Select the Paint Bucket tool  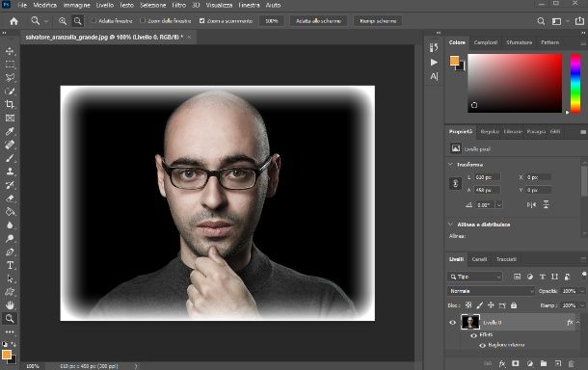(10, 212)
